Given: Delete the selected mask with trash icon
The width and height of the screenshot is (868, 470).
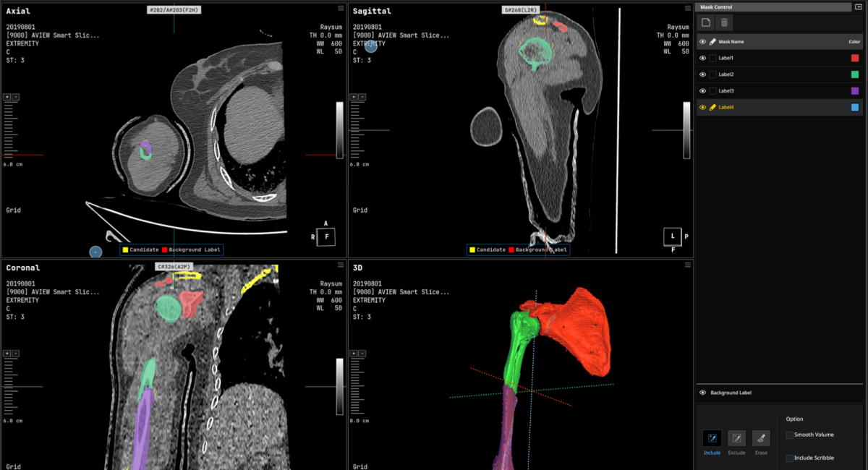Looking at the screenshot, I should 725,22.
